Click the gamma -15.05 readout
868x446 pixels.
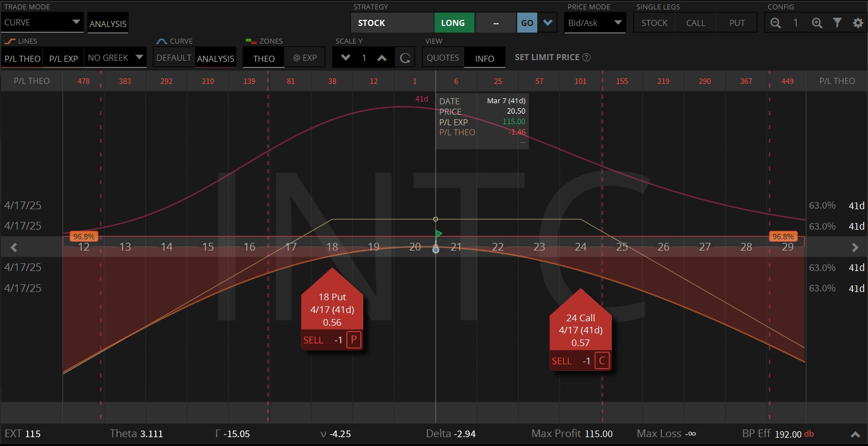click(232, 434)
